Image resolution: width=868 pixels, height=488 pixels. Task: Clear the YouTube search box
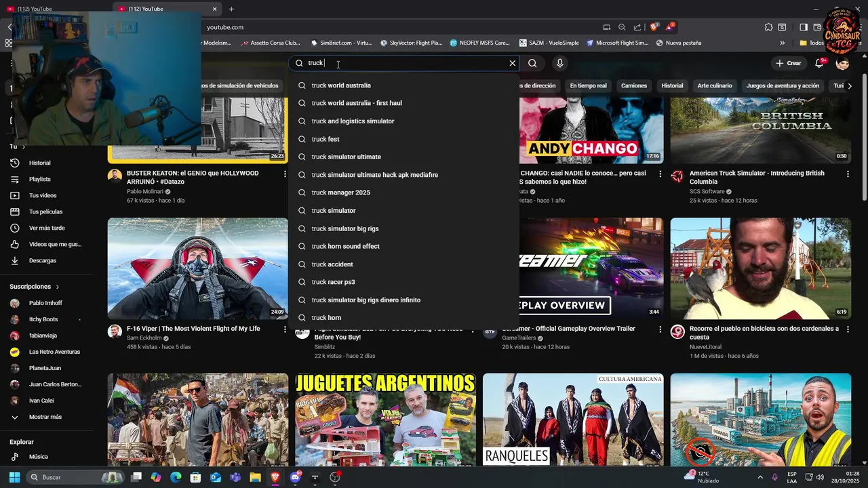(513, 63)
